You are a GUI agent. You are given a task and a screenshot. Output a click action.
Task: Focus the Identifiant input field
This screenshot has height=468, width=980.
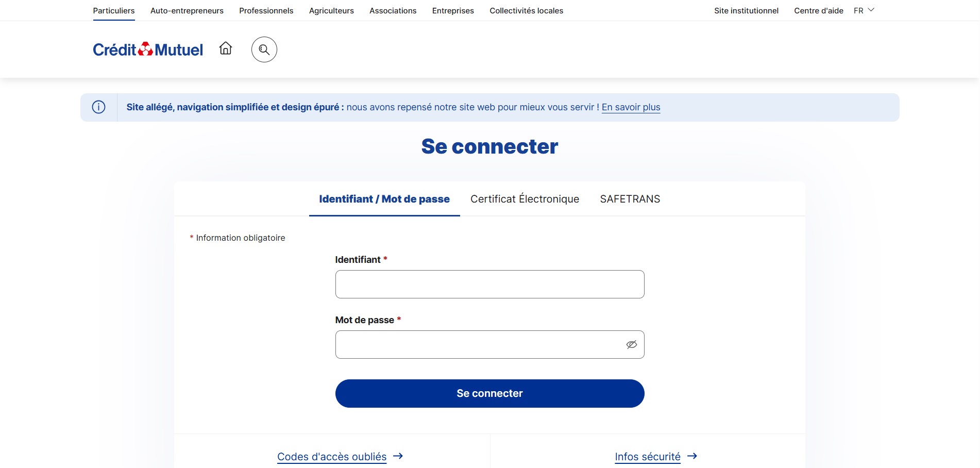point(489,284)
